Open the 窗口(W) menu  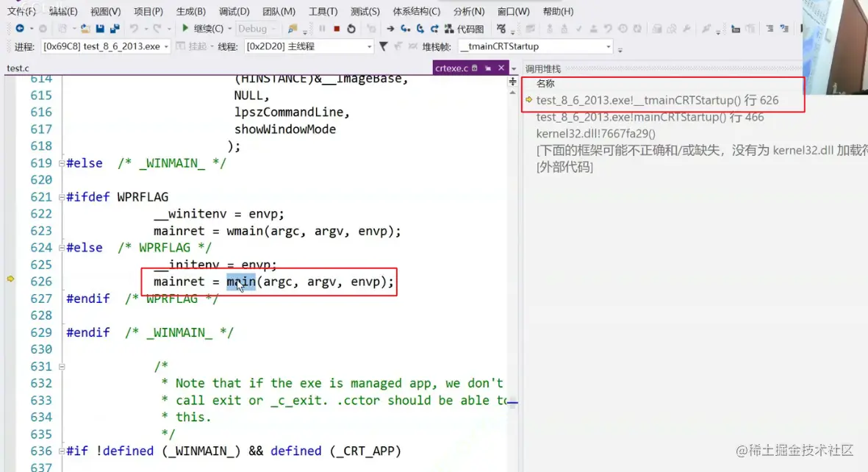click(513, 11)
